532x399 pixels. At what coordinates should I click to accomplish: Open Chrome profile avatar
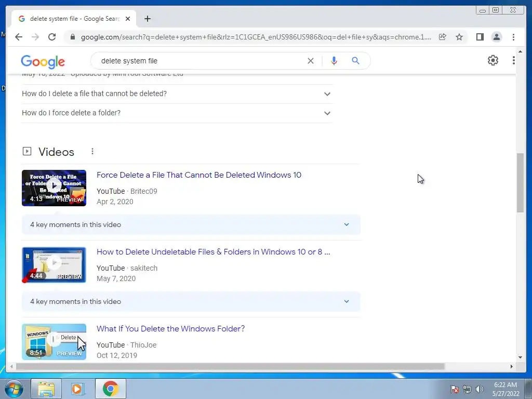[x=496, y=37]
